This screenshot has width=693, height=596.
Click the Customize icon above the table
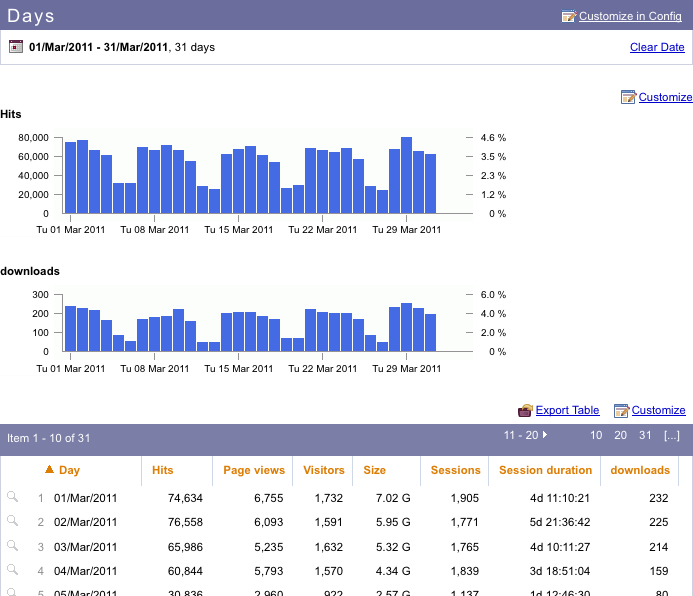621,410
